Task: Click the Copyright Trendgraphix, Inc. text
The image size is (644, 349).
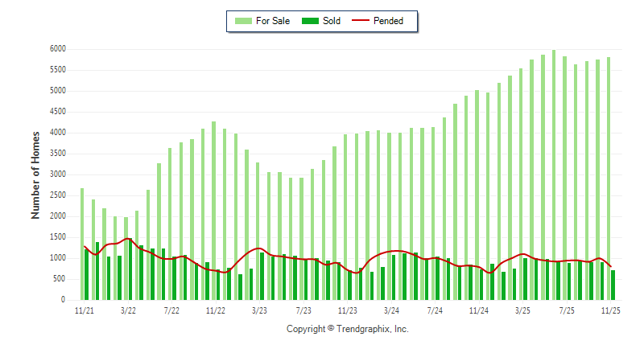Action: pyautogui.click(x=348, y=329)
